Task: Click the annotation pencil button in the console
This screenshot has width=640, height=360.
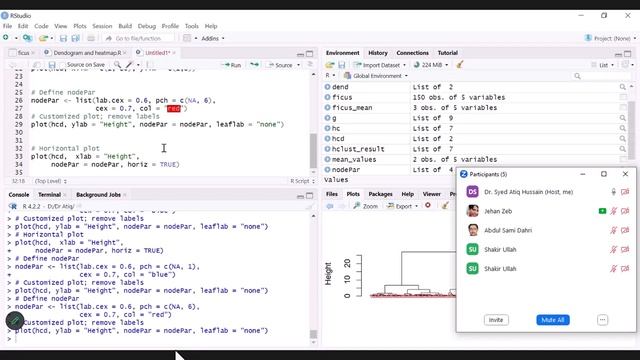Action: [x=15, y=321]
